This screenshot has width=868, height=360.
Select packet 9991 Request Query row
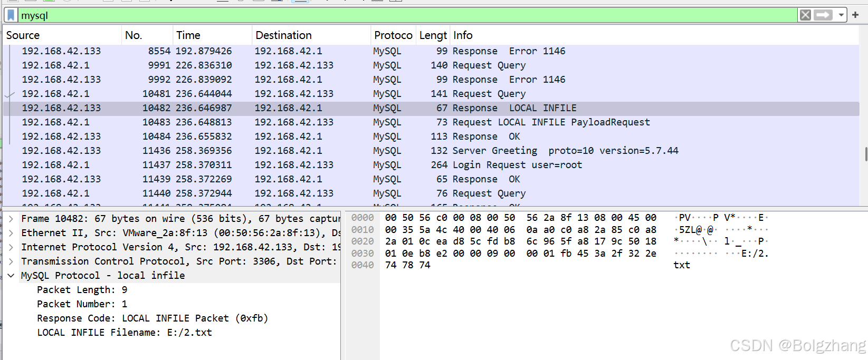[x=431, y=65]
